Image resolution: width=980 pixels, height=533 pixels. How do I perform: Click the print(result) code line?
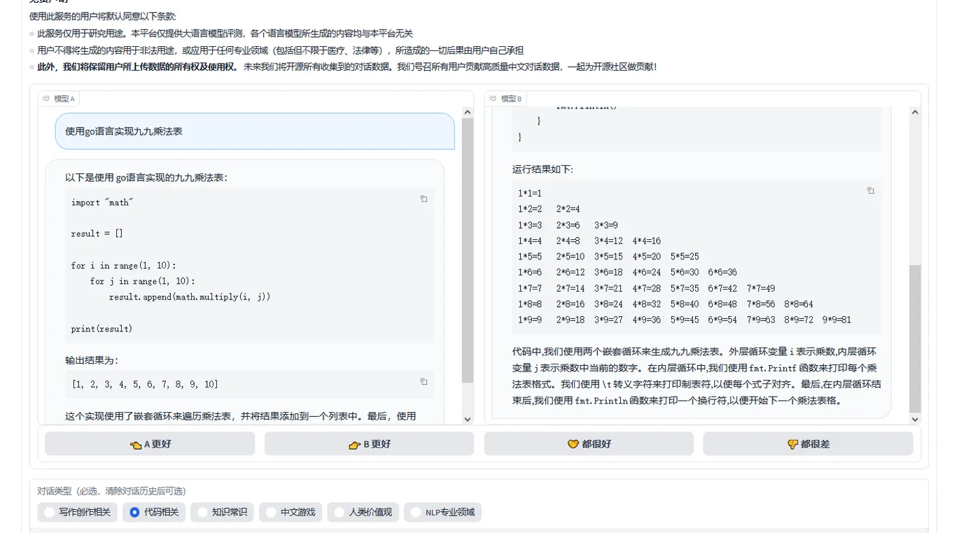tap(101, 329)
